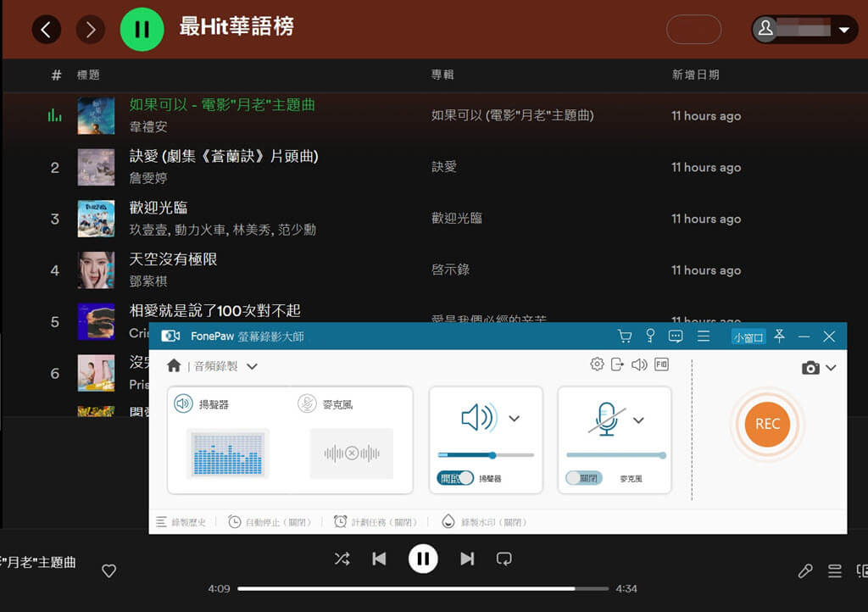Open FonePaw feedback chat icon
868x612 pixels.
coord(676,336)
